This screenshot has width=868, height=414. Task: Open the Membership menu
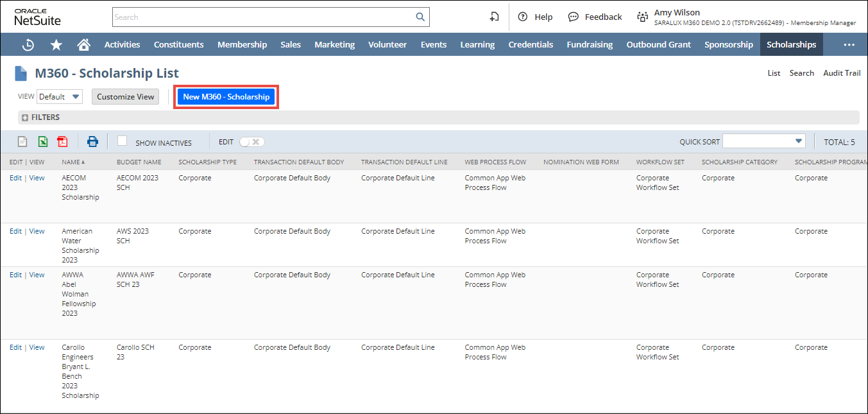pos(242,45)
